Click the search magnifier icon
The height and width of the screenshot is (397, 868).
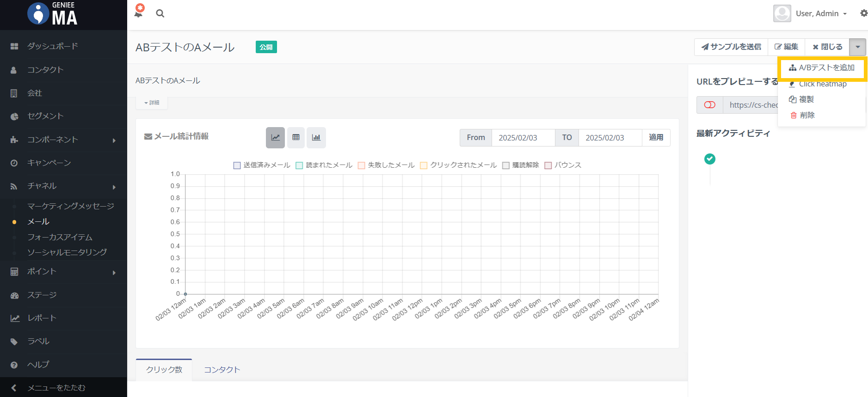point(160,13)
